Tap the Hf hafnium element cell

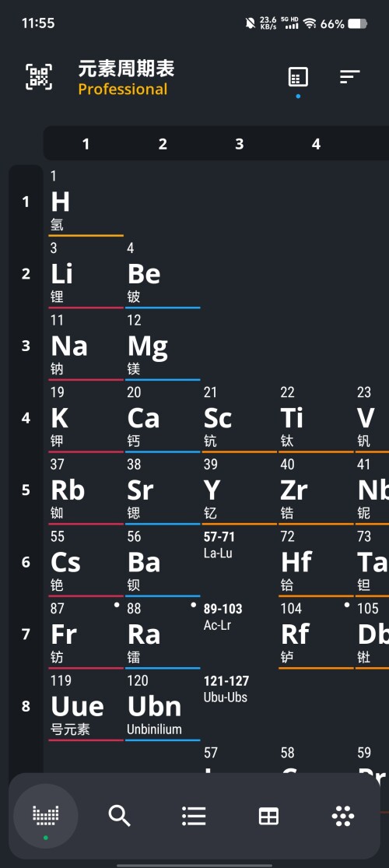click(316, 562)
